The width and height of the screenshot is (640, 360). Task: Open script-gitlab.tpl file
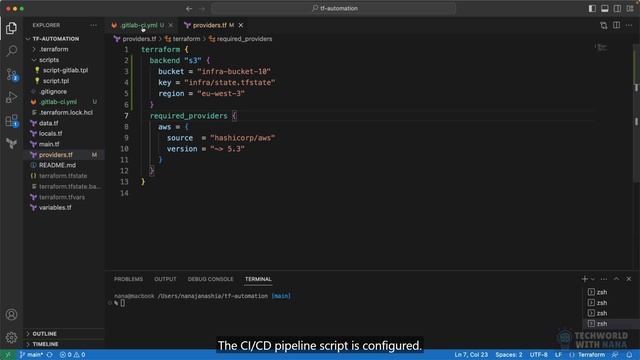(65, 70)
